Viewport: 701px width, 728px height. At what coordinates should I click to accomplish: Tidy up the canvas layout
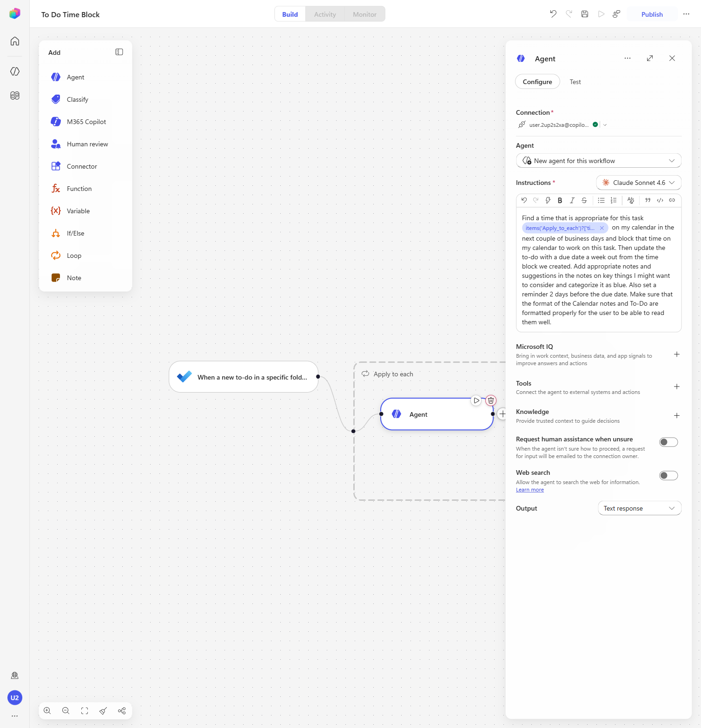click(x=103, y=710)
